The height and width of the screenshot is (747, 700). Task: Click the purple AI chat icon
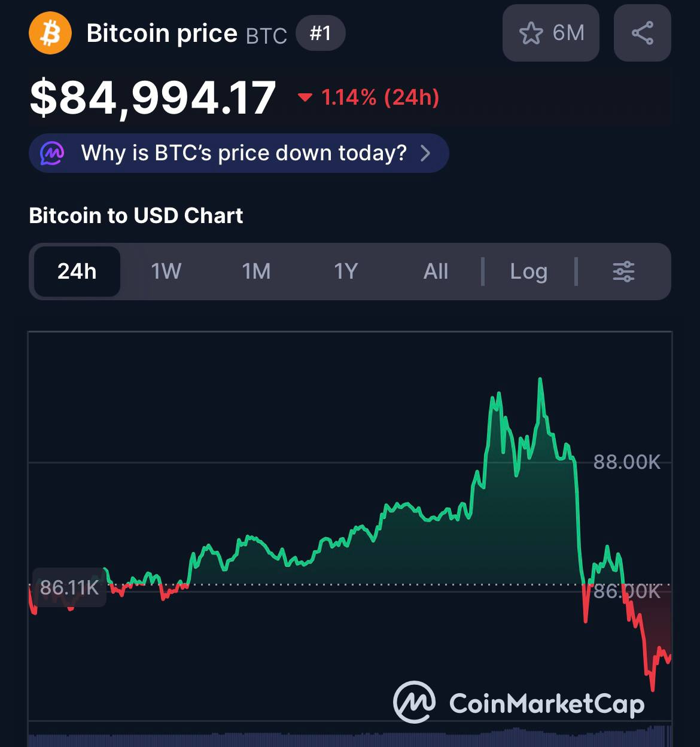tap(52, 153)
